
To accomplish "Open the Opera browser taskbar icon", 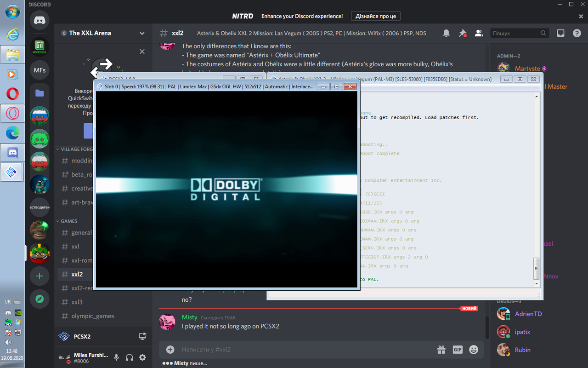I will 12,94.
